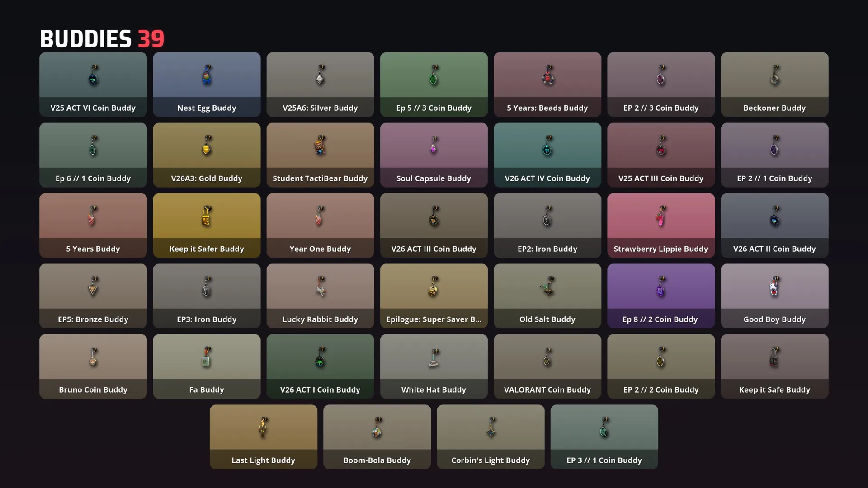Click the V25A6: Silver Buddy charm
The height and width of the screenshot is (488, 868).
[x=320, y=75]
